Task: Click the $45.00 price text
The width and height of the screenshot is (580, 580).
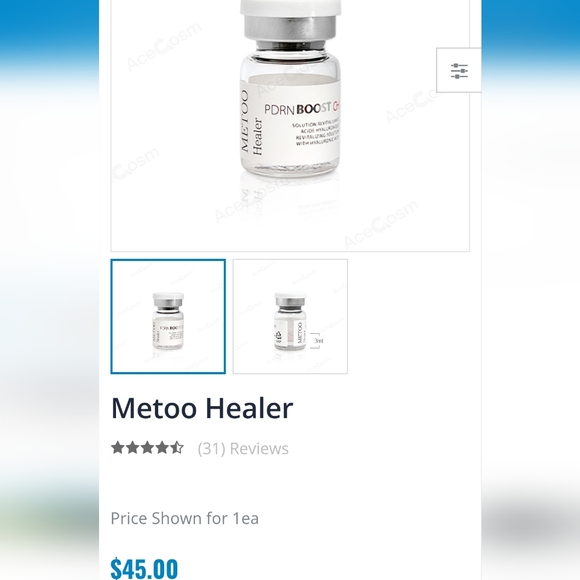Action: [x=144, y=568]
